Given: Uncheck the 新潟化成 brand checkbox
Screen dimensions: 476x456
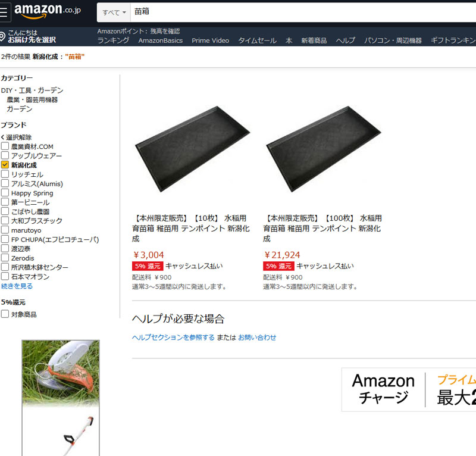Looking at the screenshot, I should [x=5, y=165].
